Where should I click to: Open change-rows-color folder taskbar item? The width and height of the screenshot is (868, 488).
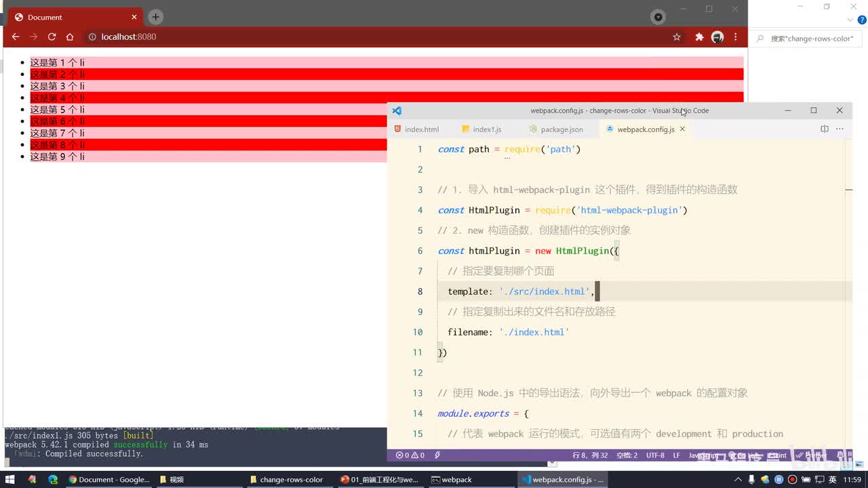290,479
